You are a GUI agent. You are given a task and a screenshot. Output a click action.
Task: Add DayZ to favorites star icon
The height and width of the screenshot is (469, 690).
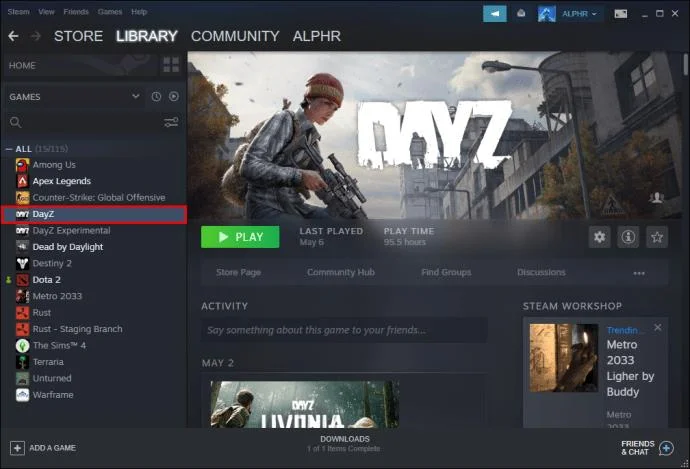[657, 237]
